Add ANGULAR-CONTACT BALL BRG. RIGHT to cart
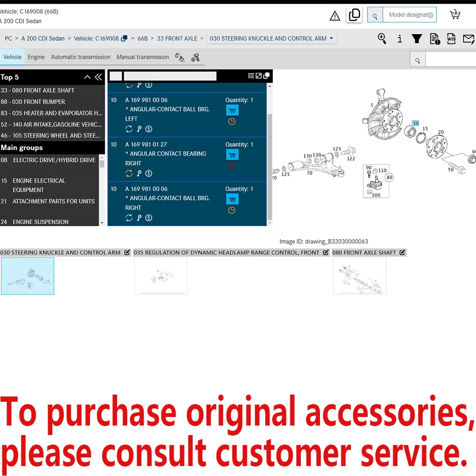The image size is (476, 476). (232, 199)
